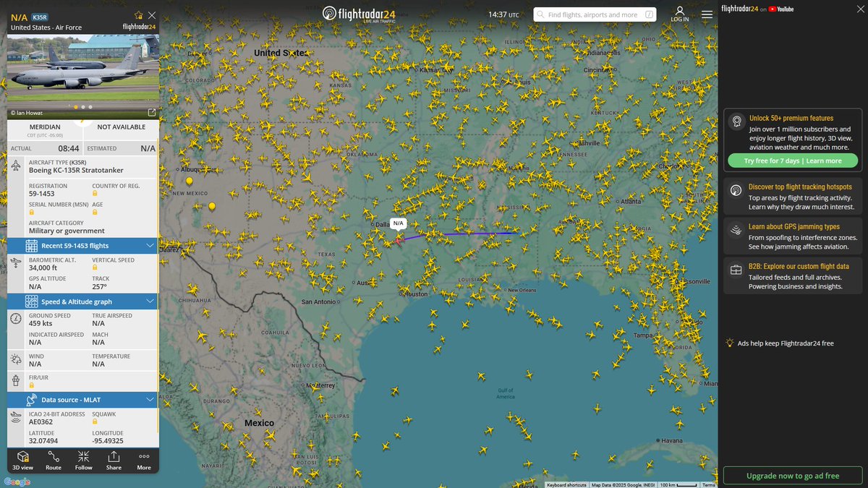Click the flight tracking hotspots icon

(736, 191)
